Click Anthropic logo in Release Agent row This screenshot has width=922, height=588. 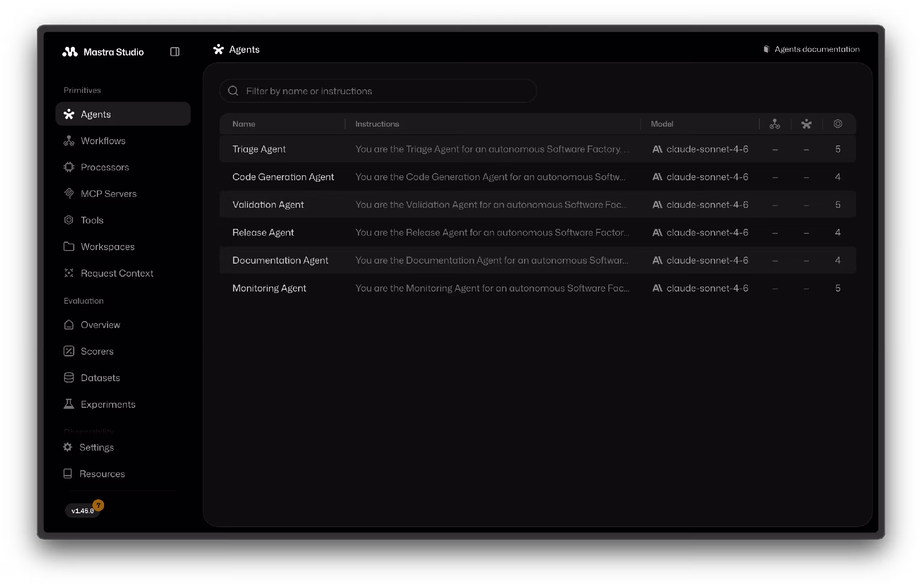657,232
